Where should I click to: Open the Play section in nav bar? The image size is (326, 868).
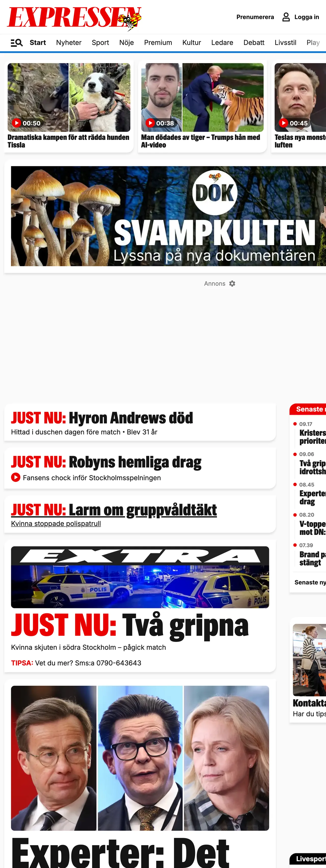313,42
